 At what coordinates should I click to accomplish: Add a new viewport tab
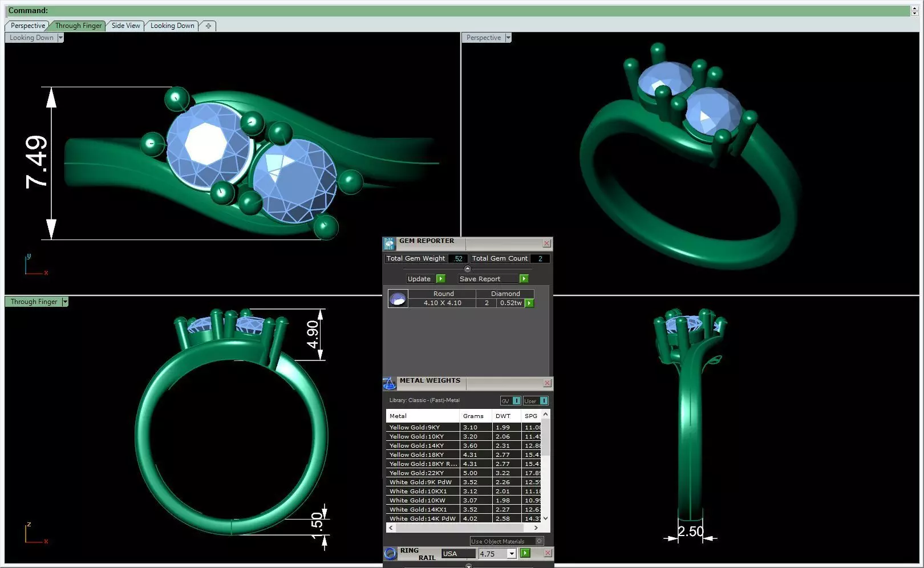pyautogui.click(x=208, y=26)
